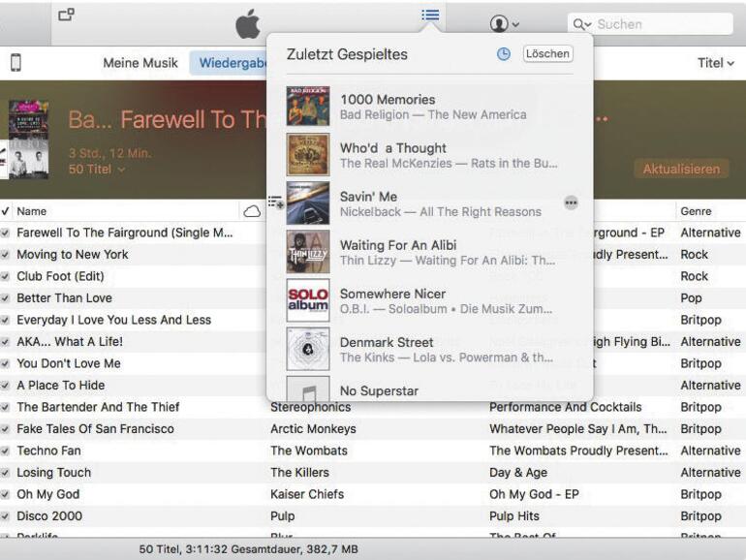
Task: Select 1000 Memories history entry
Action: pyautogui.click(x=429, y=107)
